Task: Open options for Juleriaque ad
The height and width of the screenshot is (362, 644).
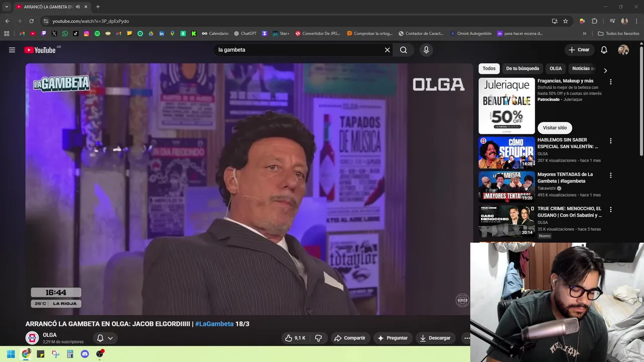Action: pos(611,81)
